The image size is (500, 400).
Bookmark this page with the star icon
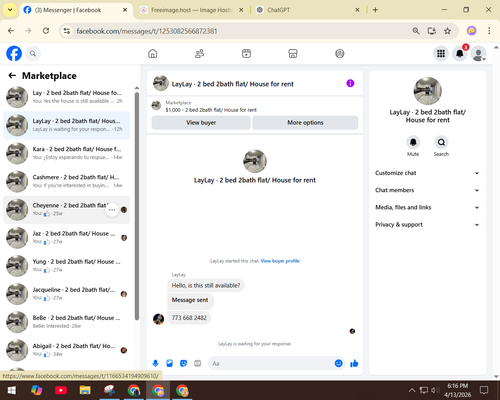pyautogui.click(x=447, y=31)
